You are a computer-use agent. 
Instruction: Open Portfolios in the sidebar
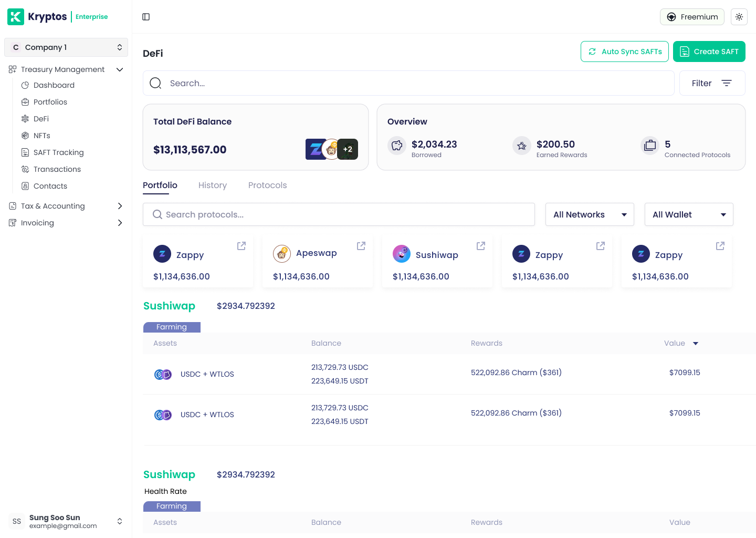[x=50, y=102]
